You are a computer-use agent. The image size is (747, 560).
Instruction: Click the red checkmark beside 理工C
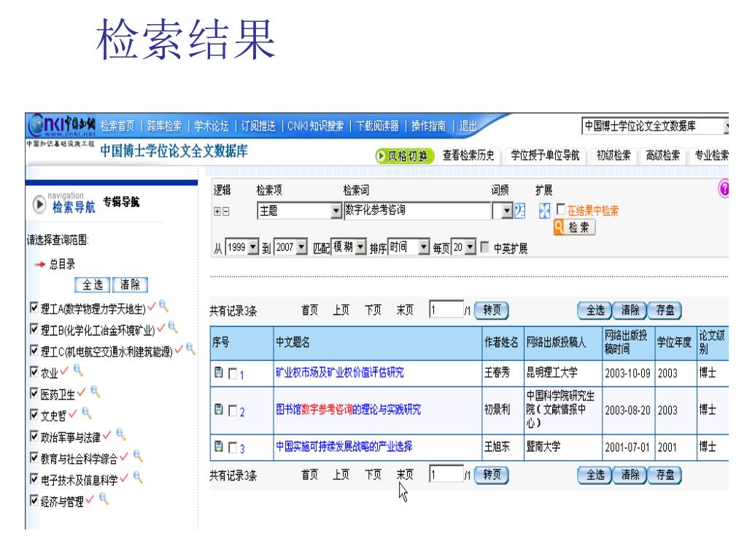coord(179,350)
